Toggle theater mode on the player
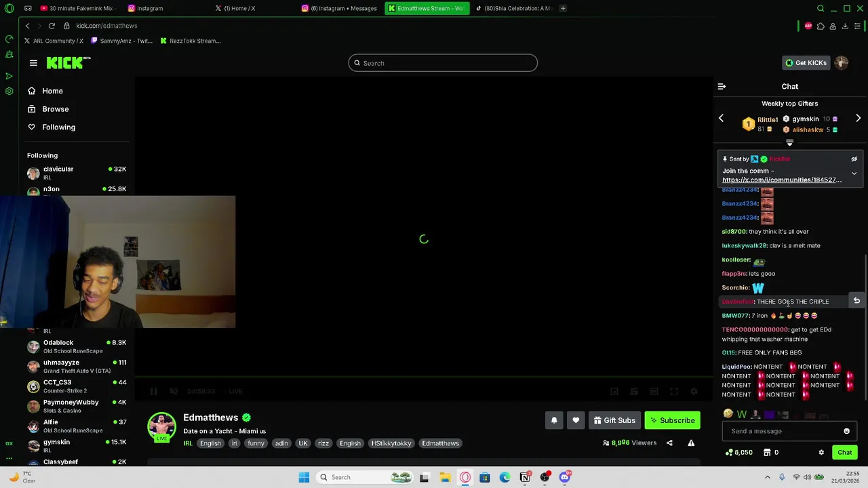868x488 pixels. tap(654, 391)
